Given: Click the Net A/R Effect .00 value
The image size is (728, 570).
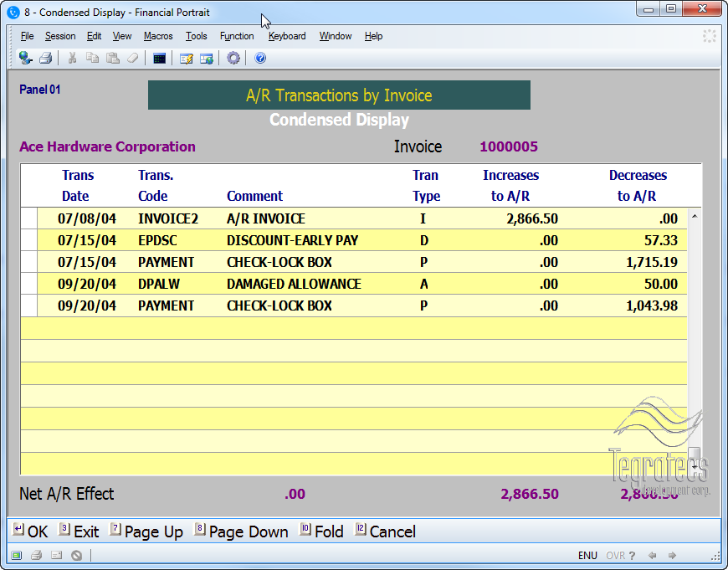Looking at the screenshot, I should (295, 494).
